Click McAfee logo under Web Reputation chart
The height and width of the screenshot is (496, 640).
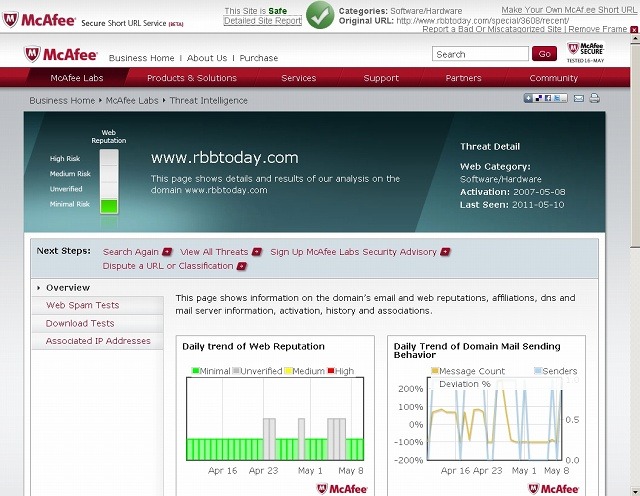point(342,489)
